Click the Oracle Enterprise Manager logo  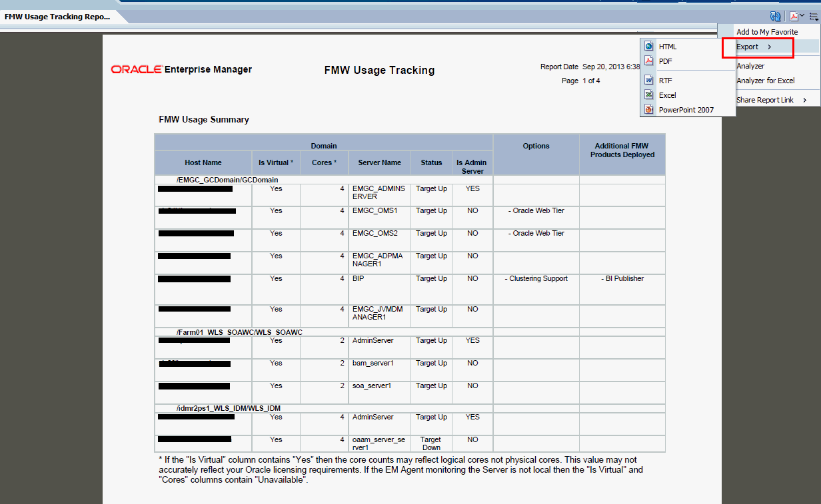tap(181, 69)
